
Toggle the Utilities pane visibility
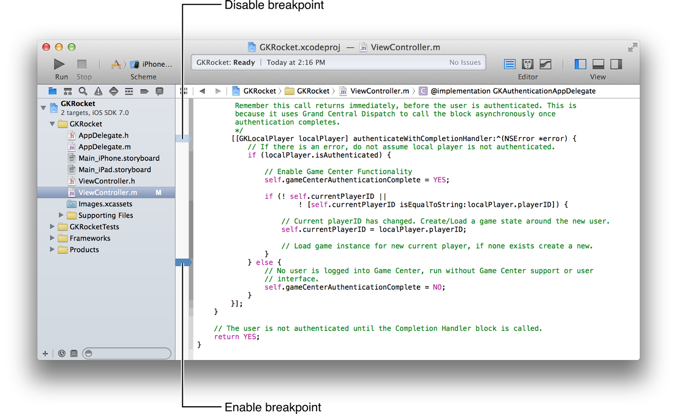(x=616, y=64)
